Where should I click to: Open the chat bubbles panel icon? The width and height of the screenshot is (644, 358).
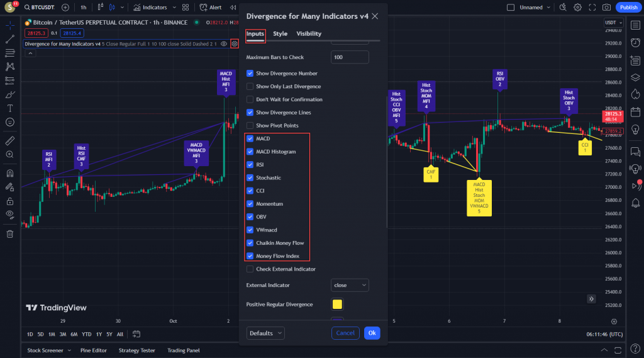point(635,152)
